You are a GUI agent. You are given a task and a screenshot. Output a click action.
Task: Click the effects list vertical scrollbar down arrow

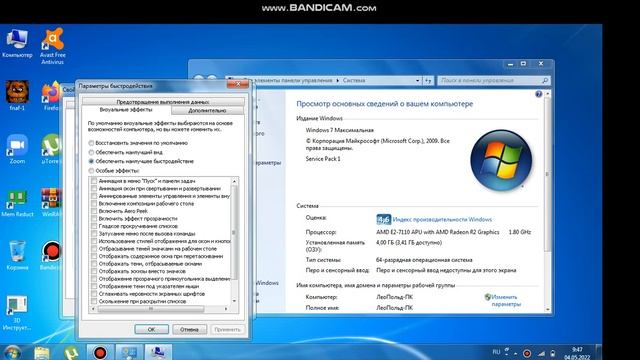(234, 301)
